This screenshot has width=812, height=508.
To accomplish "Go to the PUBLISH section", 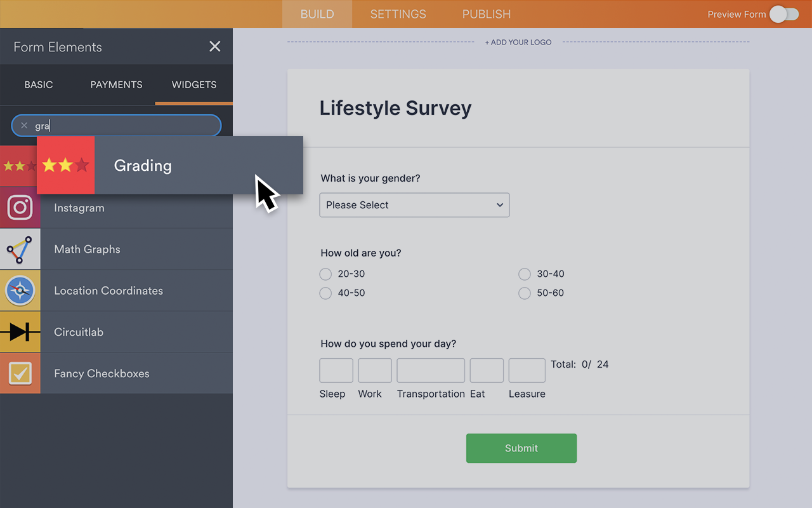I will [486, 14].
